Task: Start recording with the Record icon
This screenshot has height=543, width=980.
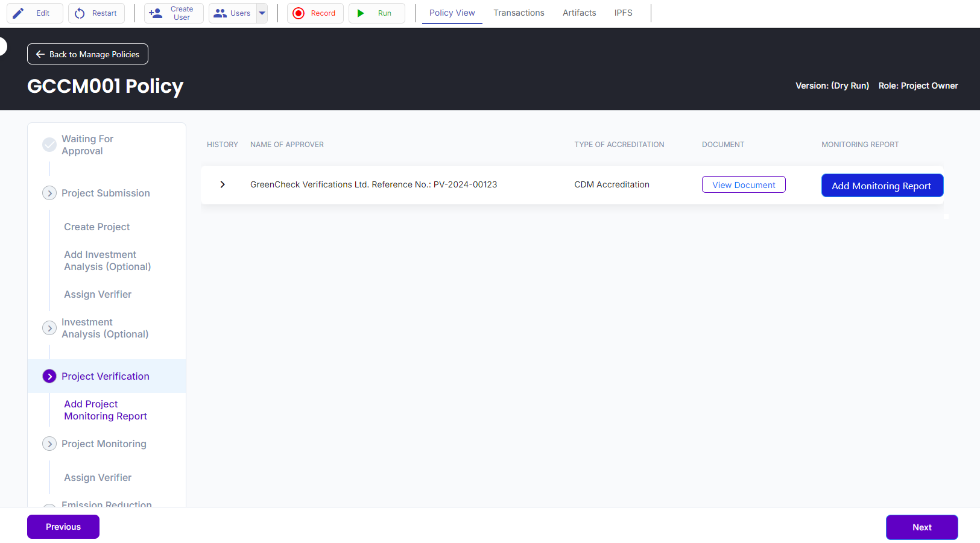Action: click(x=299, y=13)
